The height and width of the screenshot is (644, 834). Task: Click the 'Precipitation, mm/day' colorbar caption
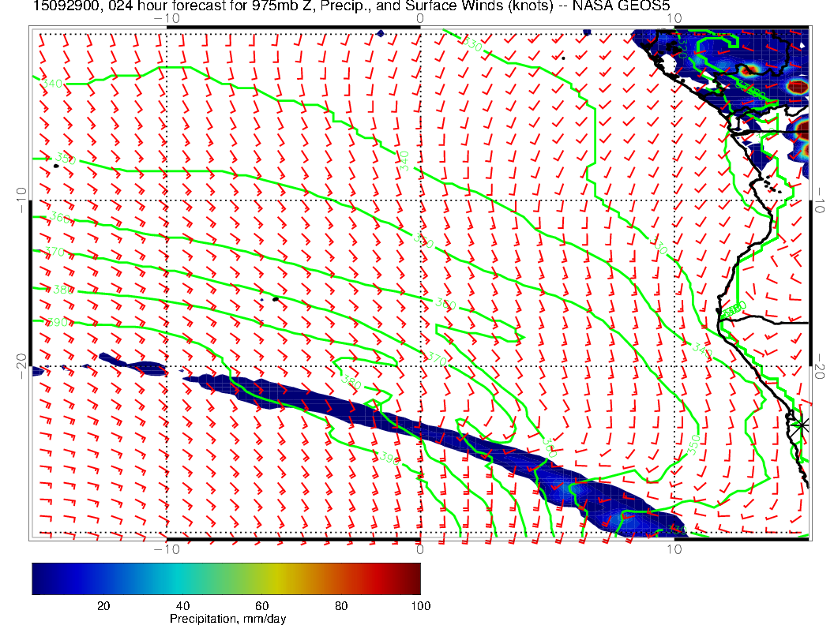227,620
